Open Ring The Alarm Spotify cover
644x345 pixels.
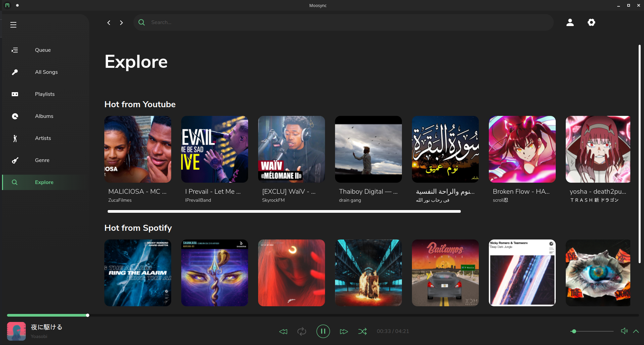[x=138, y=273]
